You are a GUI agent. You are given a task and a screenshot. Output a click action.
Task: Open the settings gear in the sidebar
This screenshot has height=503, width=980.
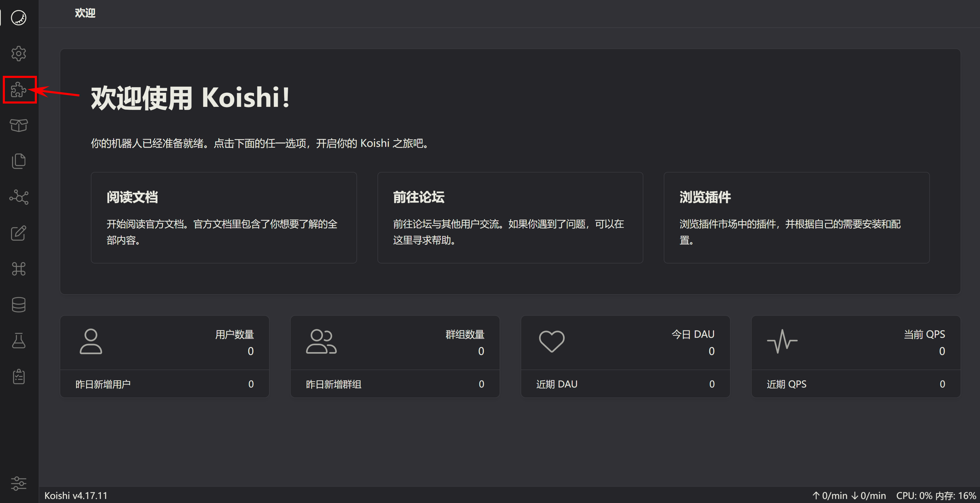coord(19,54)
